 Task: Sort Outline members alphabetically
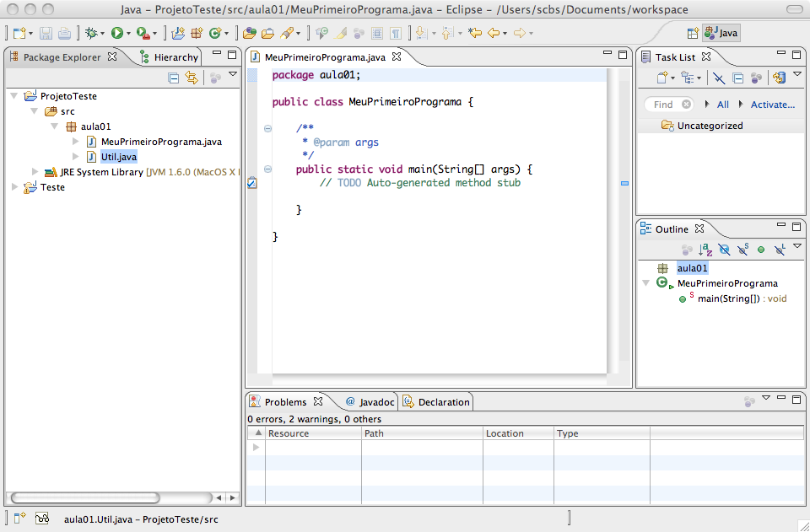tap(705, 249)
